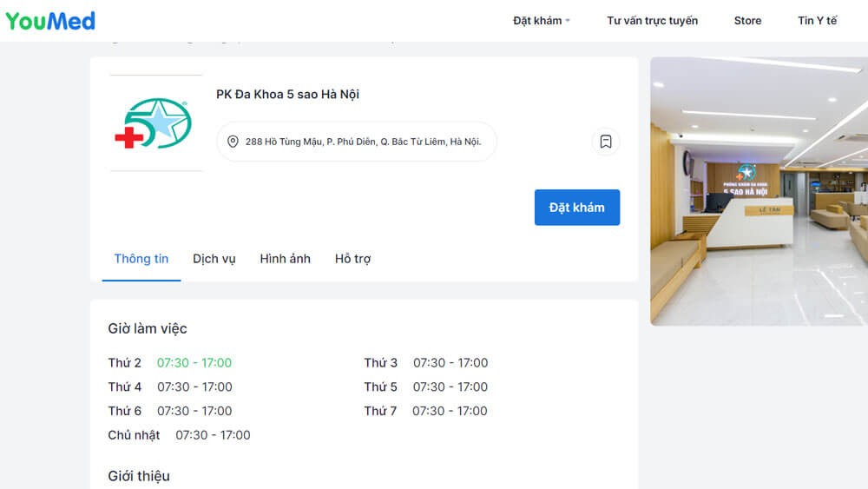868x489 pixels.
Task: Click the bookmark save icon
Action: pos(606,142)
